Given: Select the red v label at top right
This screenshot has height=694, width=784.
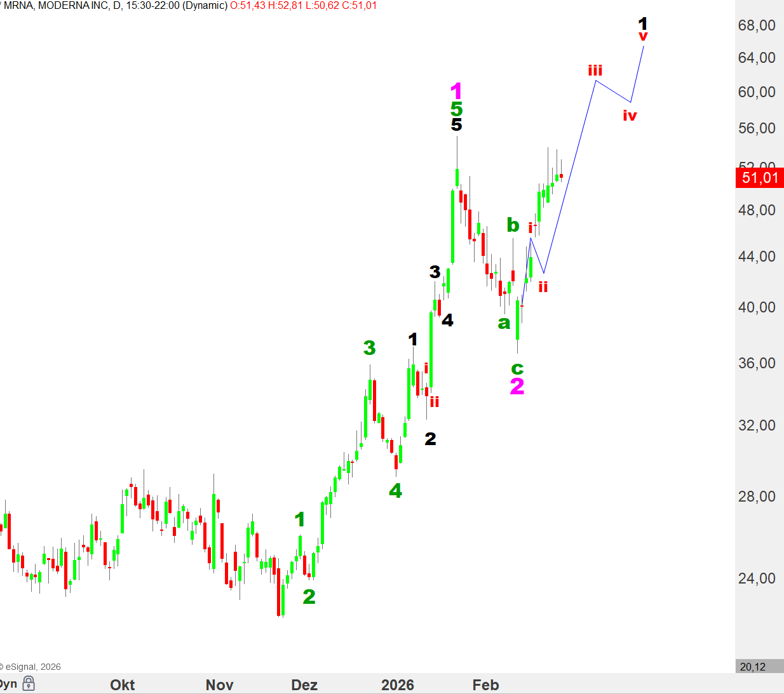Looking at the screenshot, I should pos(643,37).
